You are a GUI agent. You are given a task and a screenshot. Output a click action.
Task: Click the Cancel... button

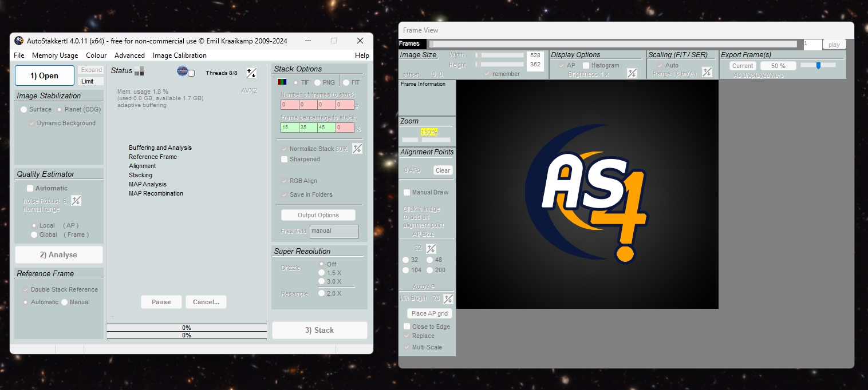pos(206,302)
